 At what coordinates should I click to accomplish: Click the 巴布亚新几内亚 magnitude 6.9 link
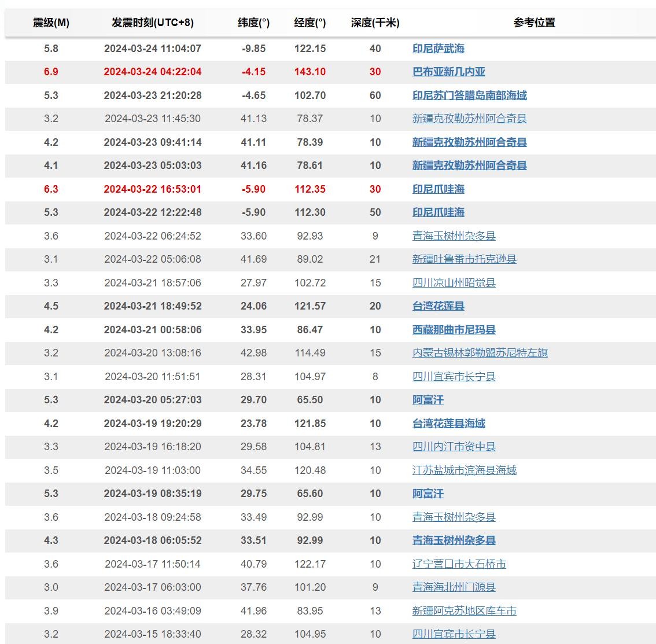point(448,72)
